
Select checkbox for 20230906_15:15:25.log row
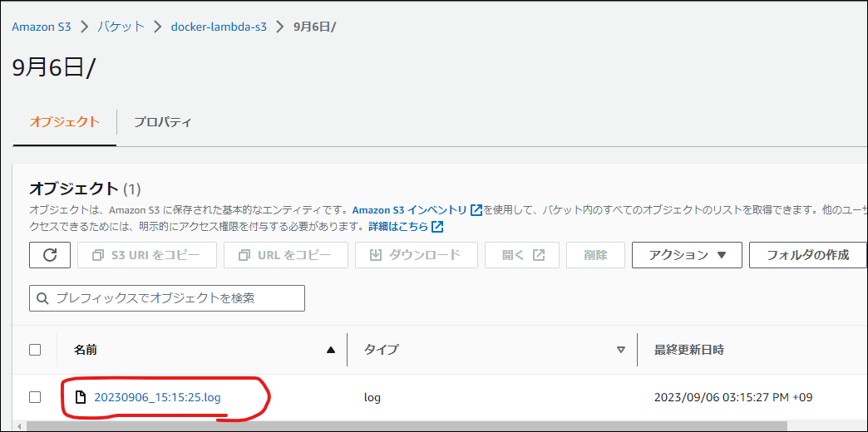35,397
